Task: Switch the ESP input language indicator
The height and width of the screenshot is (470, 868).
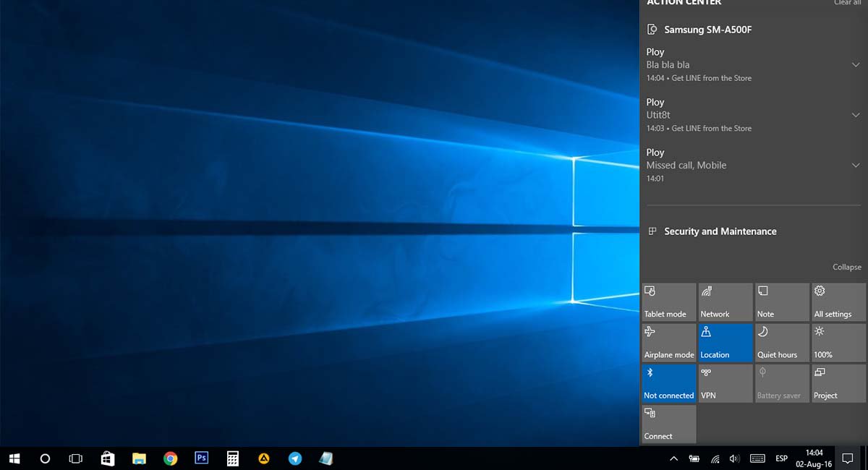Action: pyautogui.click(x=782, y=458)
